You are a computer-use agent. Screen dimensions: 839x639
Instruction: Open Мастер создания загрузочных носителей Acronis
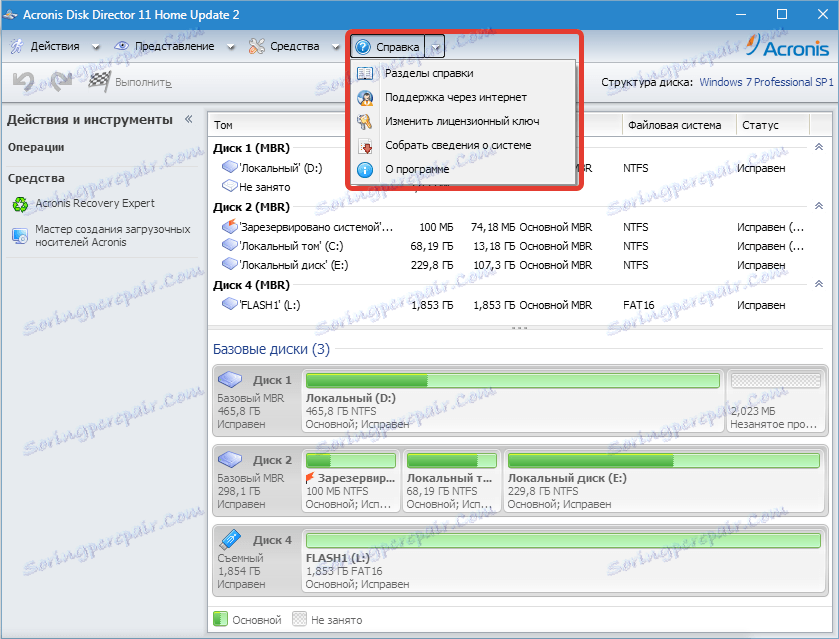click(112, 235)
